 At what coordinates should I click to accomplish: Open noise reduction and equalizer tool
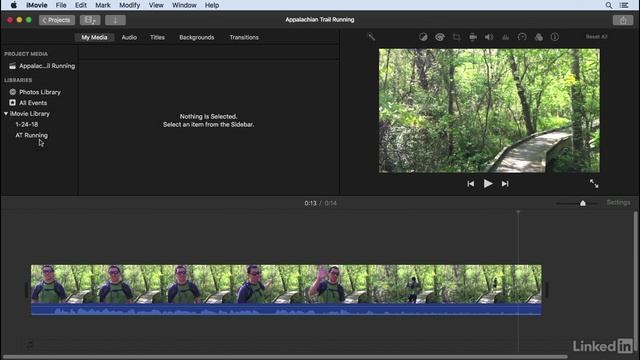pos(505,37)
